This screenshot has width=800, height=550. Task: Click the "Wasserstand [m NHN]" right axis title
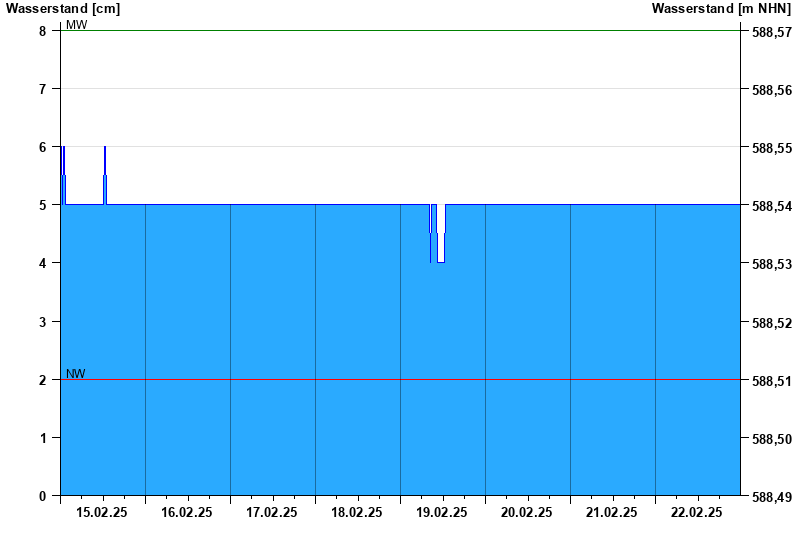[721, 9]
